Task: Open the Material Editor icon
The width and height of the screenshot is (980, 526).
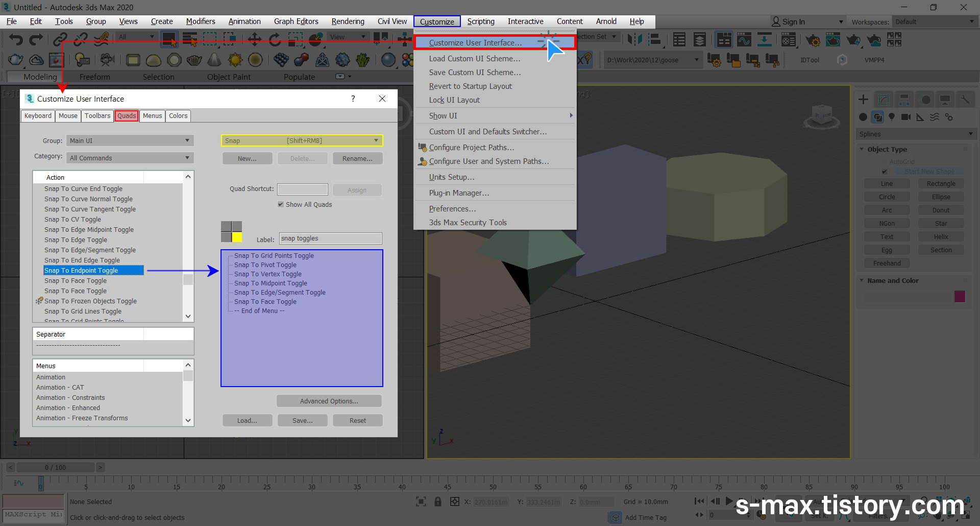Action: (789, 39)
